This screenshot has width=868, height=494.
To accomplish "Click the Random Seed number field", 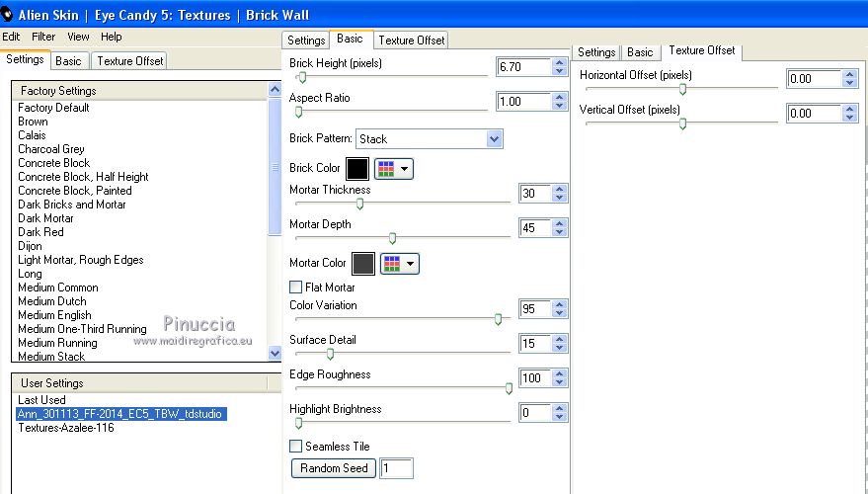I will coord(396,468).
